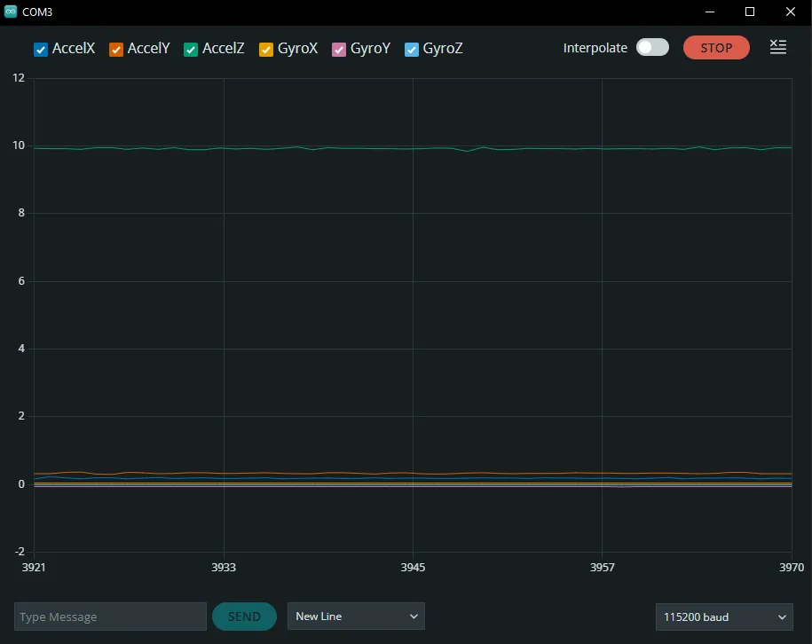Hide the AccelZ plot line
Image resolution: width=812 pixels, height=644 pixels.
click(191, 50)
